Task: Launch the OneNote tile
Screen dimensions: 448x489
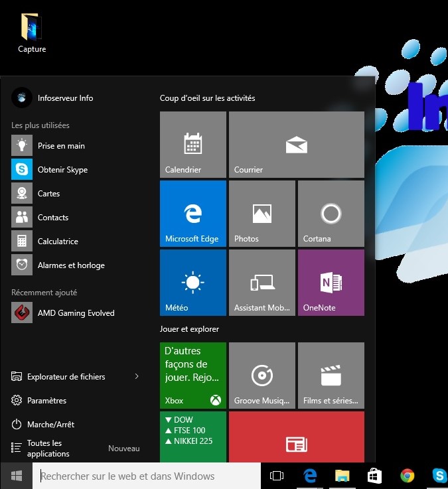Action: [x=331, y=283]
